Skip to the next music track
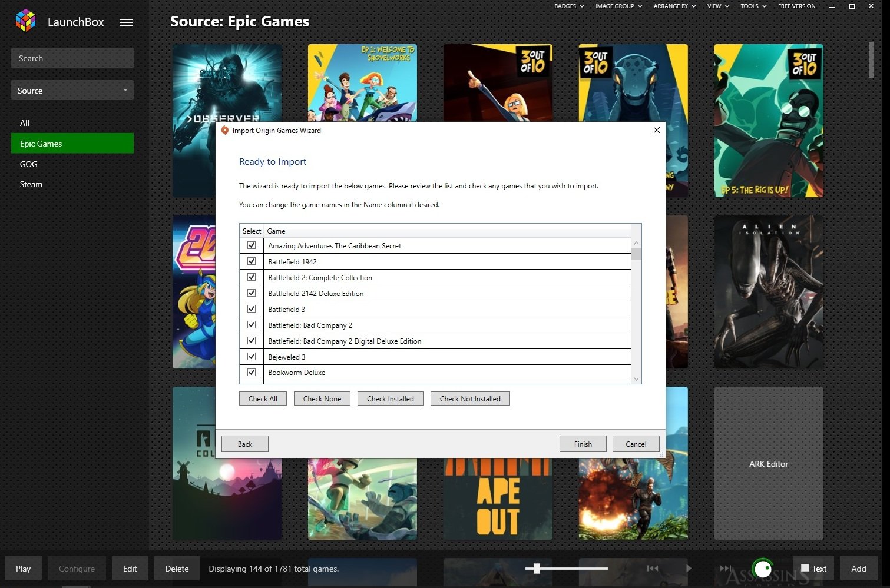 pyautogui.click(x=726, y=569)
